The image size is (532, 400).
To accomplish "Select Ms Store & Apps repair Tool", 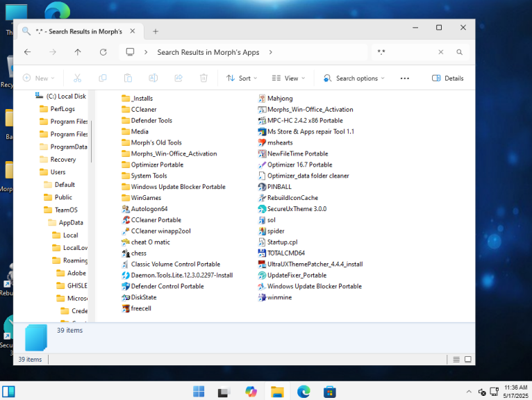I will coord(306,132).
